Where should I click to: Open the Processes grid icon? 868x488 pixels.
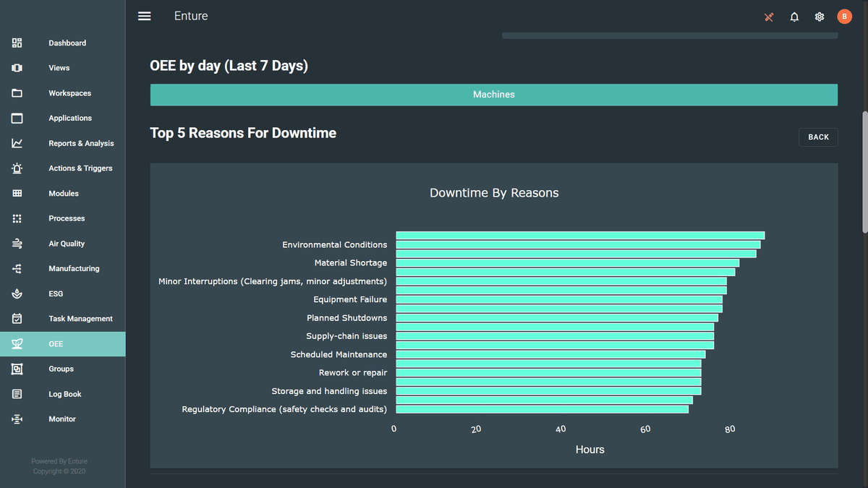17,218
